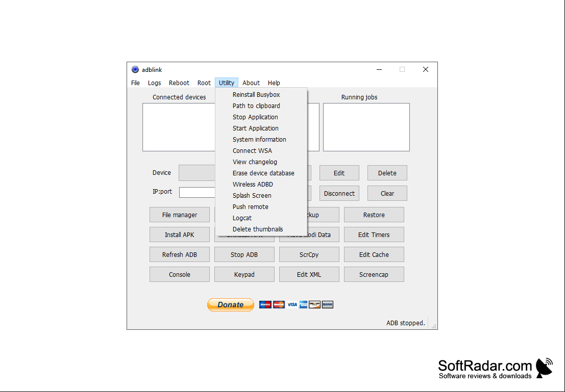This screenshot has width=565, height=392.
Task: Click the Maestro card icon
Action: pyautogui.click(x=265, y=304)
